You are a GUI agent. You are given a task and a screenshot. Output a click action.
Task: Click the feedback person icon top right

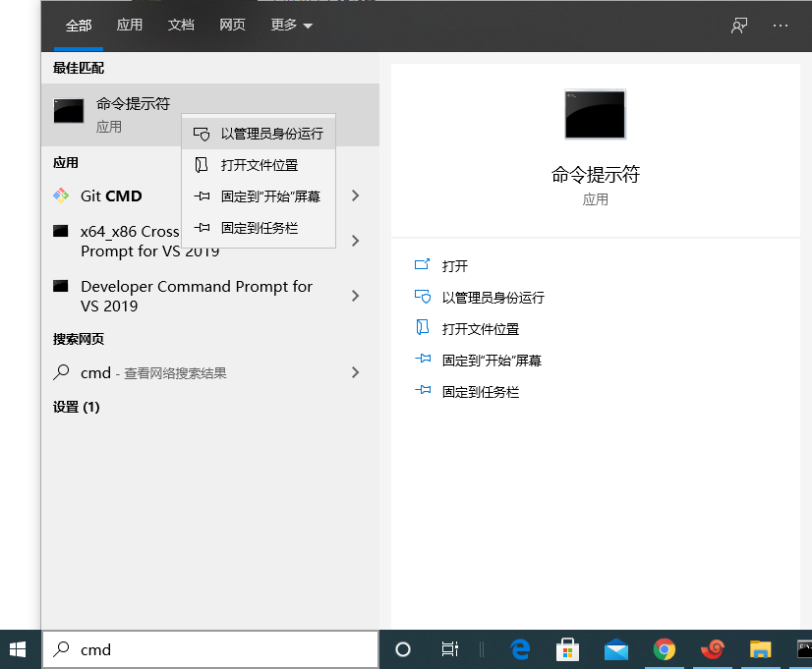point(738,26)
